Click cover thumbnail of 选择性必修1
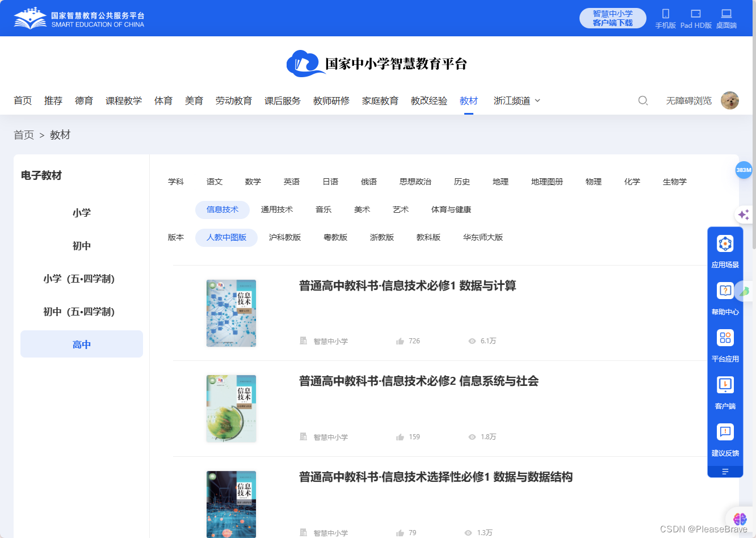Viewport: 756px width, 538px height. (x=231, y=504)
